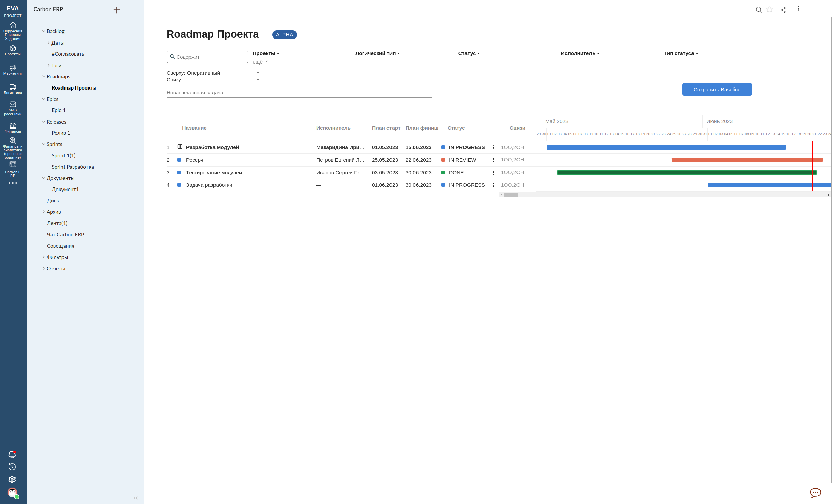Collapse the Backlog tree node
This screenshot has height=504, width=832.
tap(44, 31)
